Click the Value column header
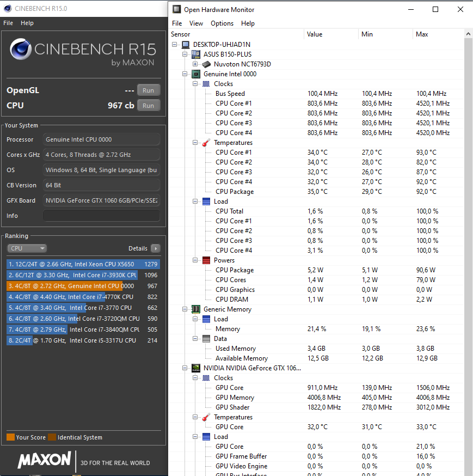 pos(331,34)
